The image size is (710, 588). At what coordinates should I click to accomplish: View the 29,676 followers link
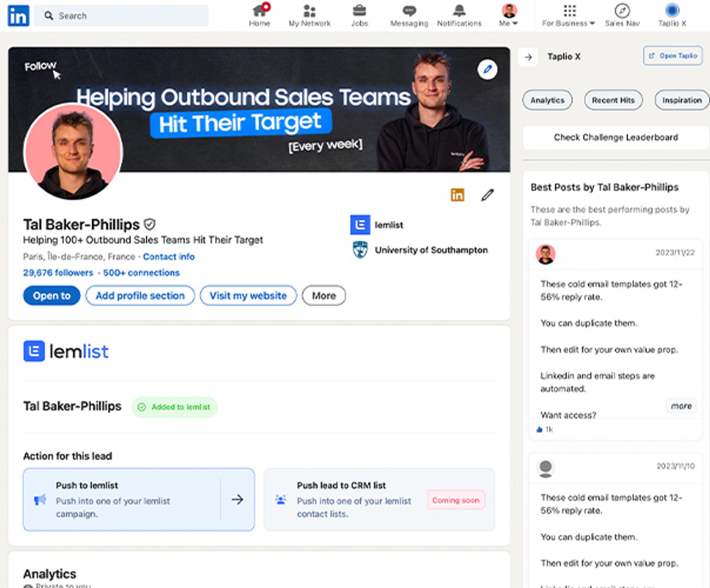point(58,273)
